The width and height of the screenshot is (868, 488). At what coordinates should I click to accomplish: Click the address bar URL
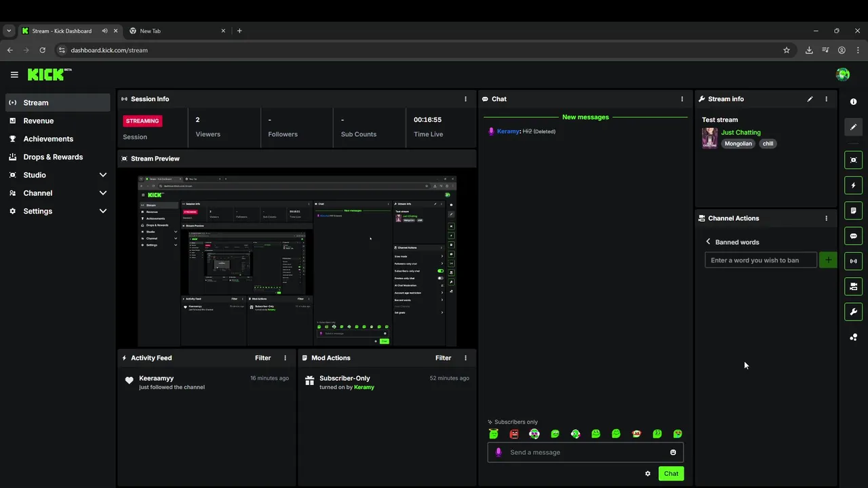point(109,50)
